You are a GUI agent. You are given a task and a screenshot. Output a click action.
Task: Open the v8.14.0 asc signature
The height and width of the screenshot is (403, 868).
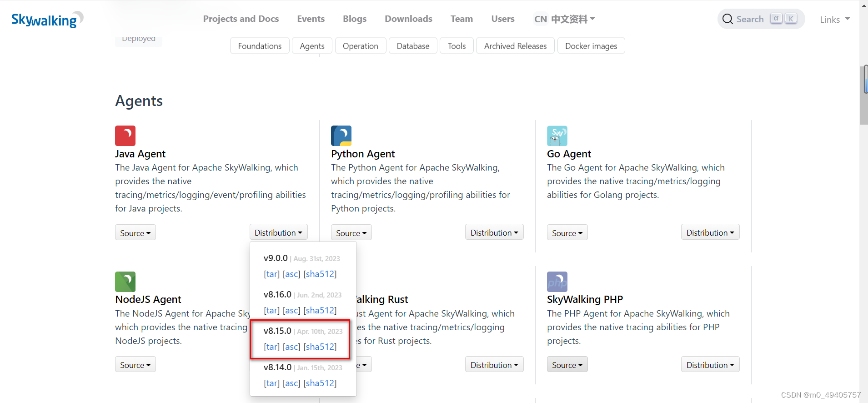pos(291,383)
